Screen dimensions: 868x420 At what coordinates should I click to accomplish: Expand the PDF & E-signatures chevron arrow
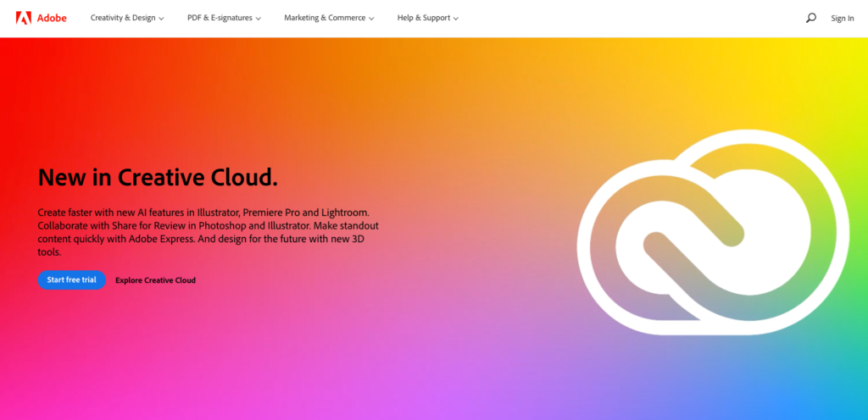tap(259, 19)
